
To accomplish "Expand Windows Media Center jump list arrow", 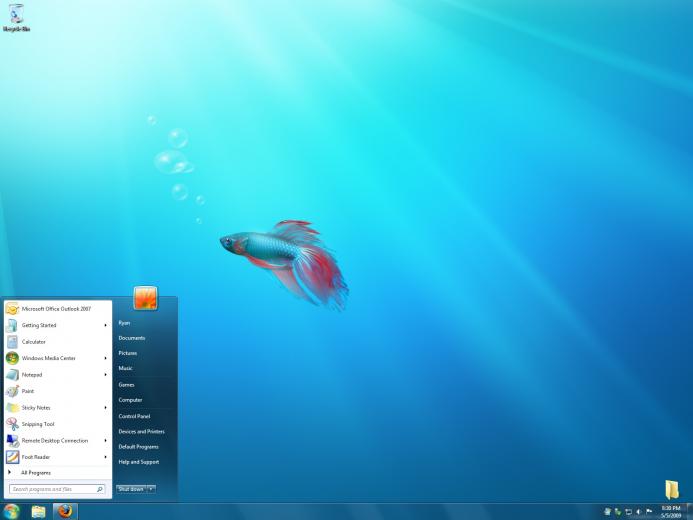I will 106,358.
